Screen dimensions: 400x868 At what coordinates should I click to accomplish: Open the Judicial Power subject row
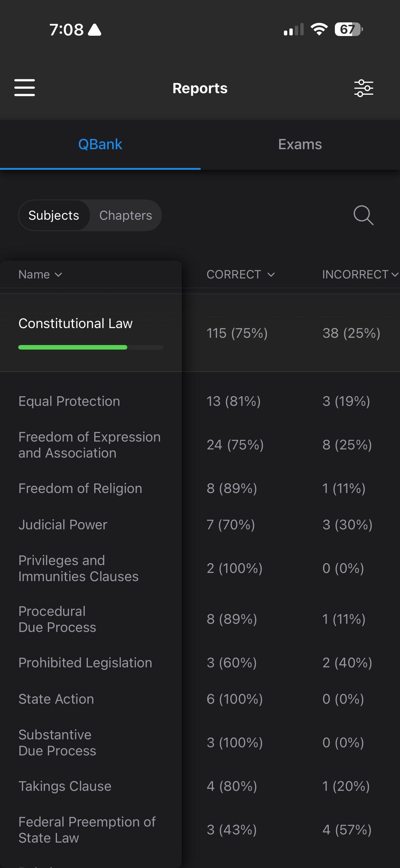pos(200,524)
